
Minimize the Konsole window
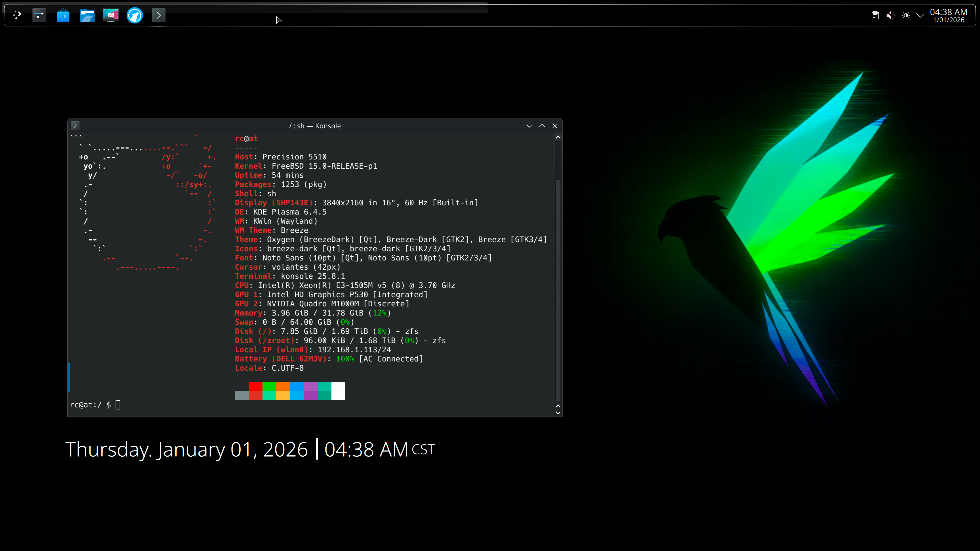coord(529,126)
